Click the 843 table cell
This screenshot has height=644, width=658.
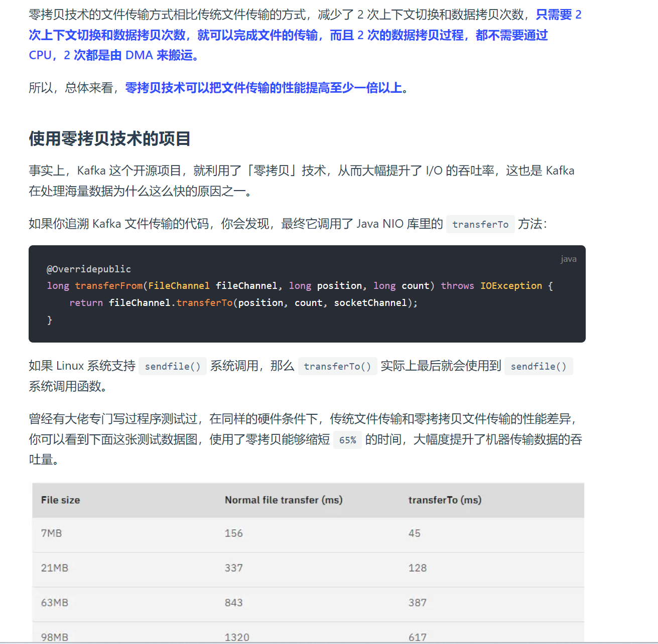(x=233, y=602)
